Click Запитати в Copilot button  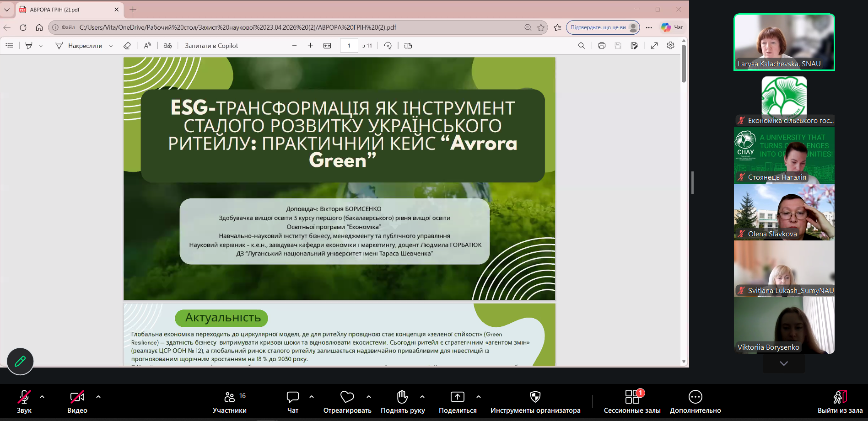click(x=211, y=46)
